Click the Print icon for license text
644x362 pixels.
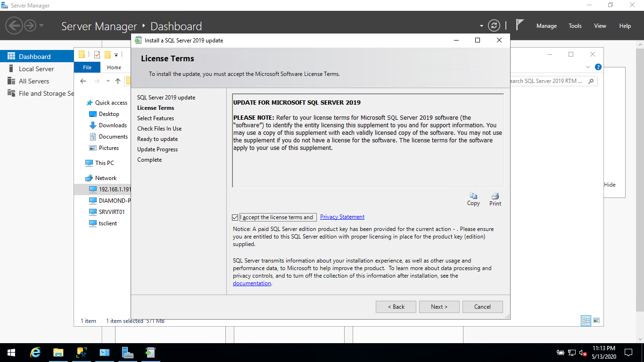[495, 199]
